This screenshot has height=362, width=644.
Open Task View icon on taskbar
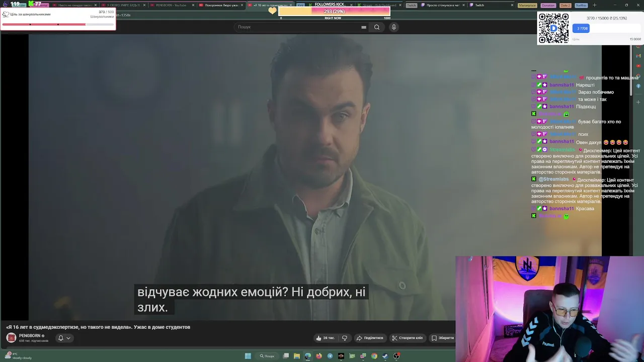[286, 356]
